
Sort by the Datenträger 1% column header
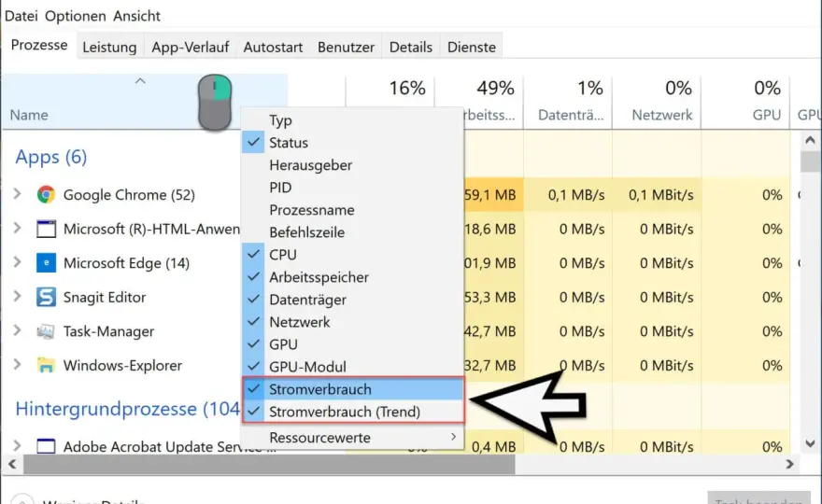pyautogui.click(x=568, y=101)
